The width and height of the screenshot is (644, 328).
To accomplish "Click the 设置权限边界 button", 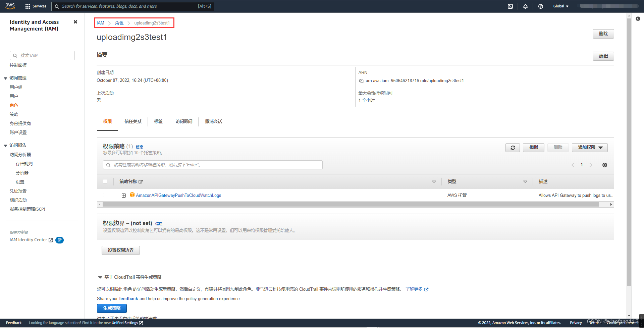I will tap(121, 250).
